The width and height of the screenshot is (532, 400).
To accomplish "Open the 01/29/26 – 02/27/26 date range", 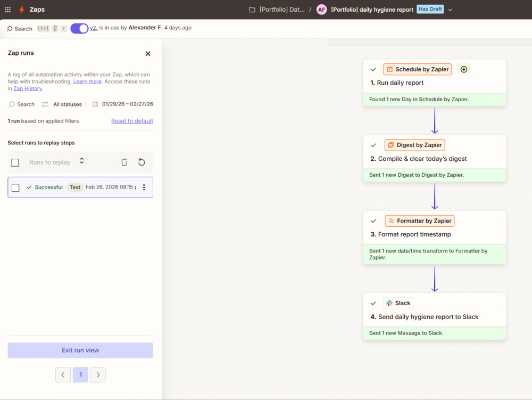I will (128, 104).
